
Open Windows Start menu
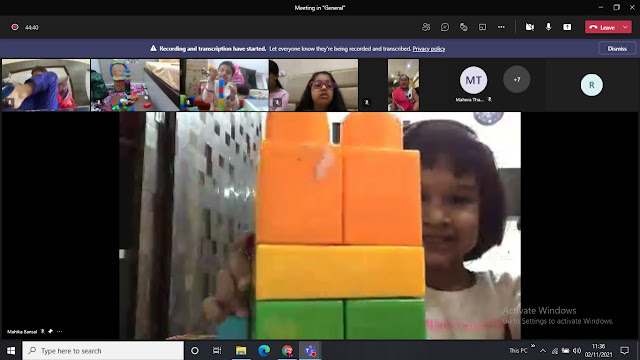(x=11, y=351)
